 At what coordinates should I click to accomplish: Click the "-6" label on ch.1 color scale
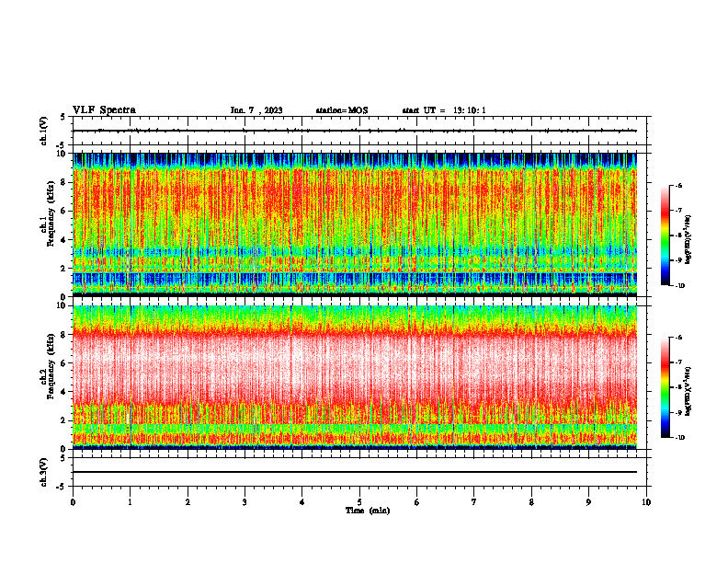(x=679, y=186)
